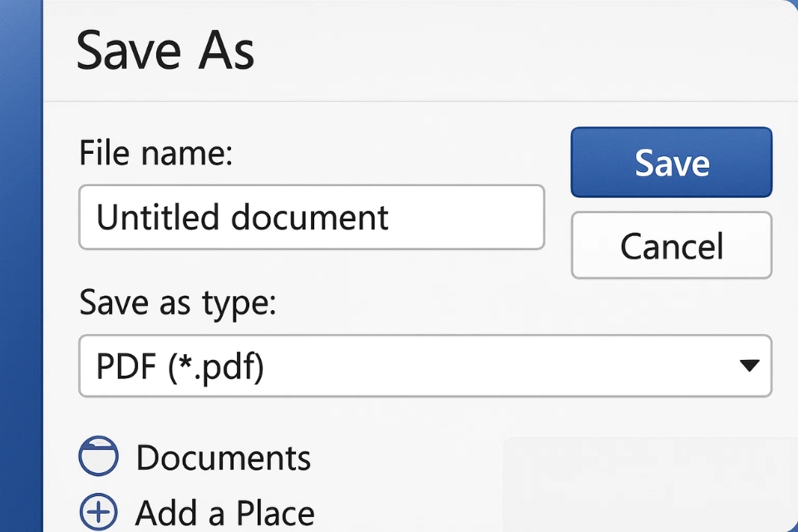This screenshot has height=532, width=798.
Task: Click the blank header area right of Save As
Action: coord(515,51)
